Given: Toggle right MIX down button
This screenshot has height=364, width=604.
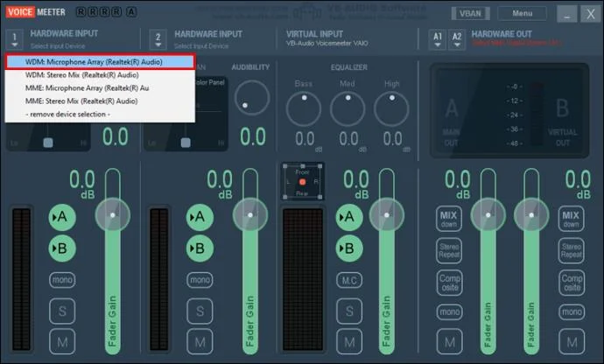Looking at the screenshot, I should pos(571,219).
